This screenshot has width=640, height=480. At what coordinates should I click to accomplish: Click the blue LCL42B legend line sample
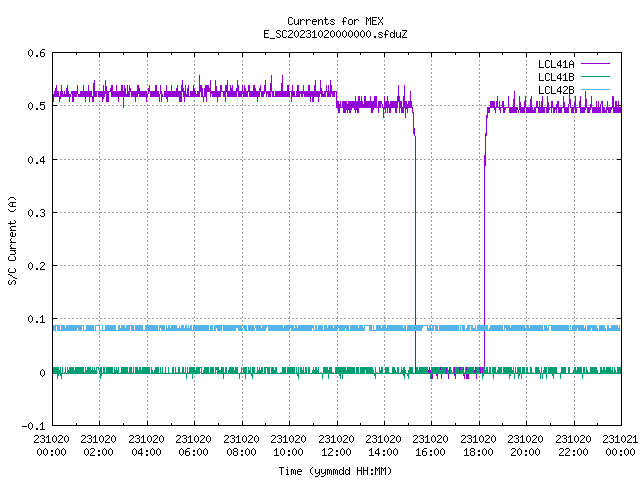click(595, 90)
